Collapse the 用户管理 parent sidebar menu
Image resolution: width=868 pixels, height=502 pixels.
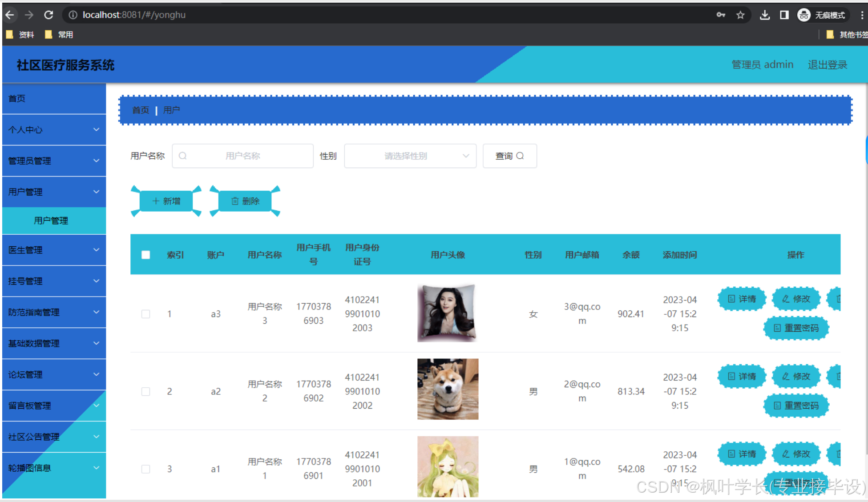54,192
